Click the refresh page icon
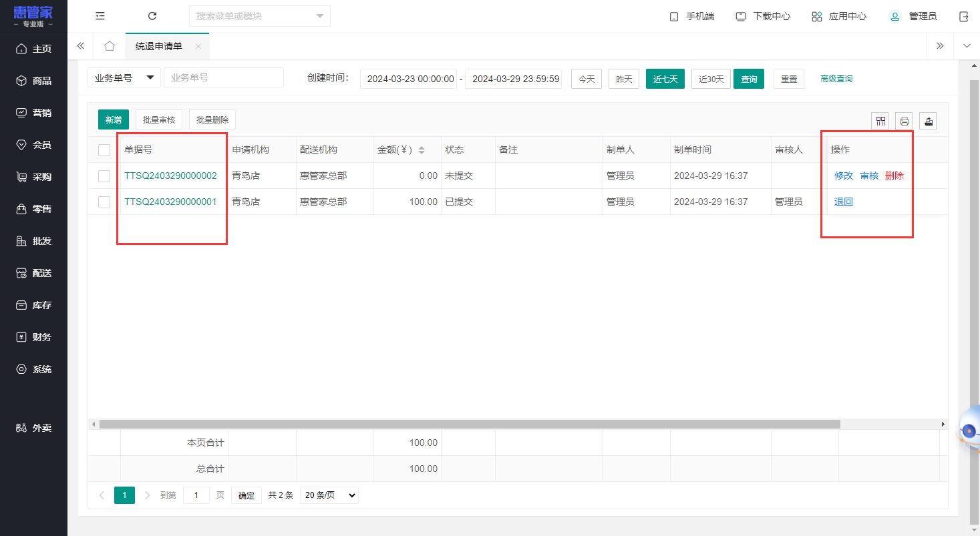The height and width of the screenshot is (536, 980). pyautogui.click(x=152, y=16)
